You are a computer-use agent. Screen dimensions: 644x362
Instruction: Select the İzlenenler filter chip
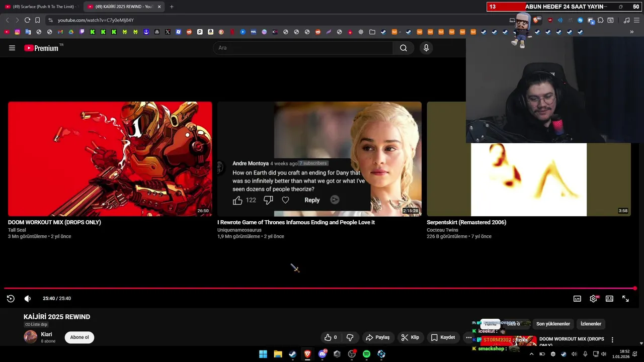point(591,324)
